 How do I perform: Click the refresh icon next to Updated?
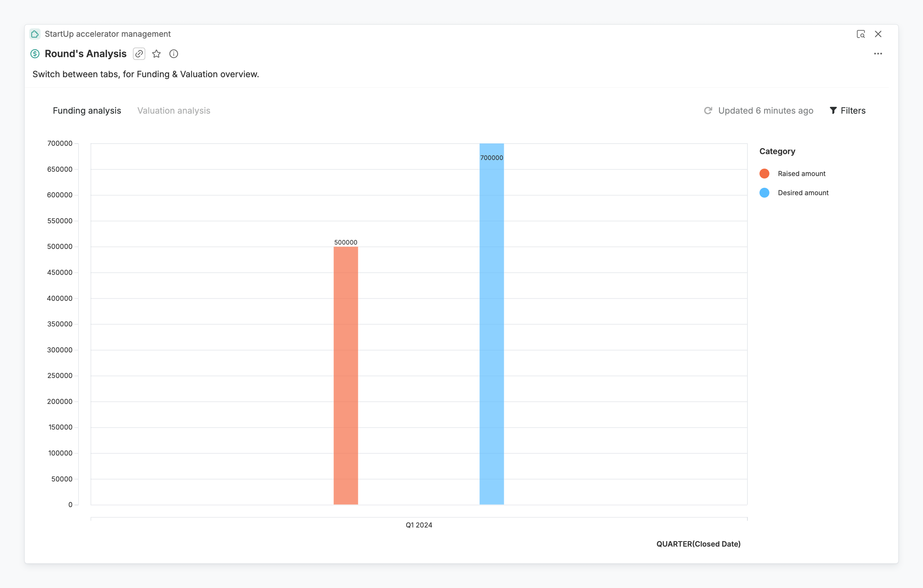(x=708, y=111)
